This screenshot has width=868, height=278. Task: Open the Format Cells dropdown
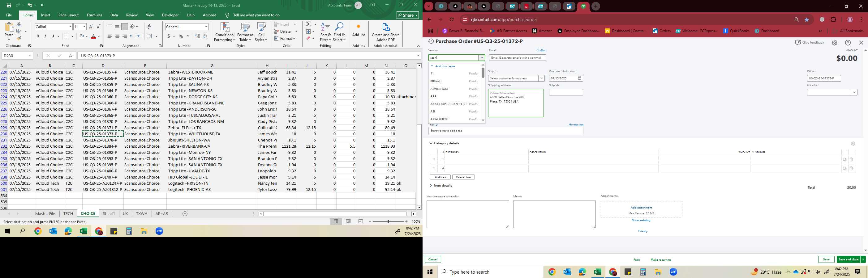[286, 38]
